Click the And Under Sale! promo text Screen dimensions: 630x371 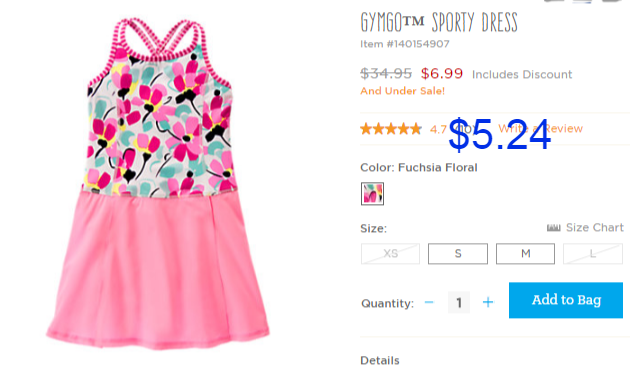[403, 91]
